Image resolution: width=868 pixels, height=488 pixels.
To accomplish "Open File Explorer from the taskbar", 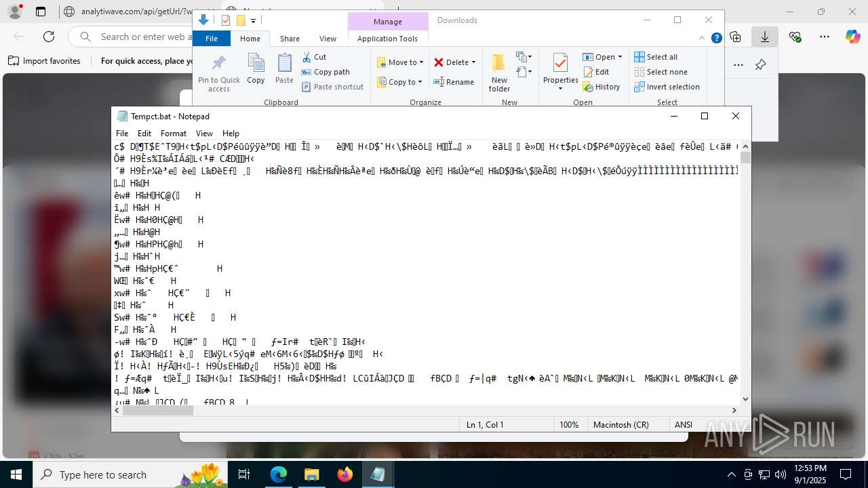I will click(x=311, y=474).
